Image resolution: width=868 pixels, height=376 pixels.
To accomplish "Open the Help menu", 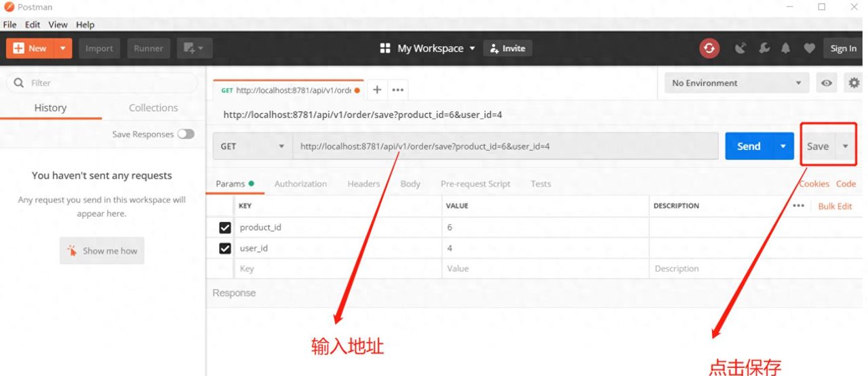I will click(85, 24).
